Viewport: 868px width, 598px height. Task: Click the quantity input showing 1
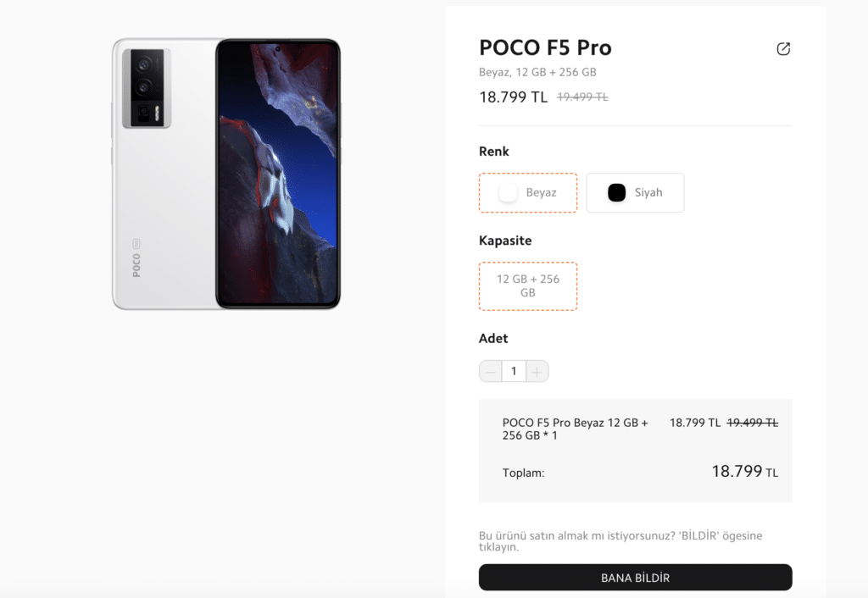[514, 370]
